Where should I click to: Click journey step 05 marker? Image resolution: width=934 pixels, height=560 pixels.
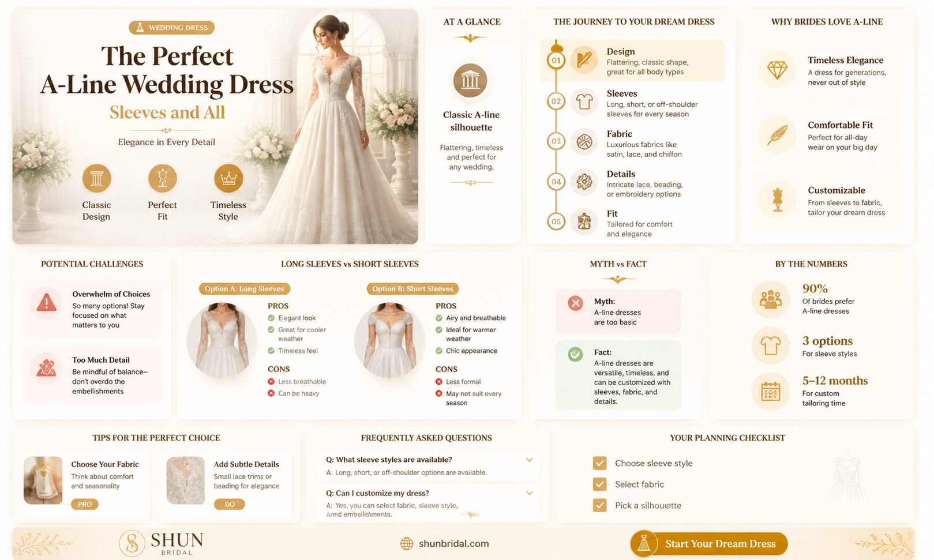556,221
